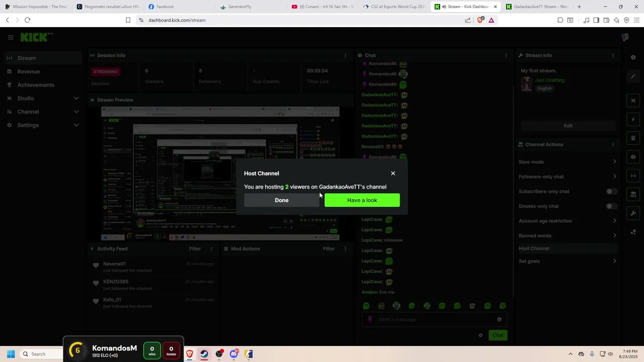
Task: Click Activity Feed Filter button
Action: [195, 249]
